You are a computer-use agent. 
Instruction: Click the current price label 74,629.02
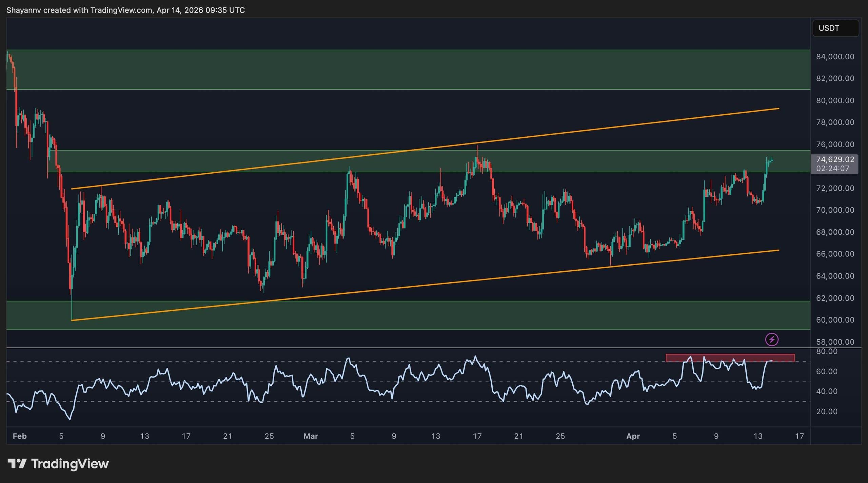click(x=835, y=159)
